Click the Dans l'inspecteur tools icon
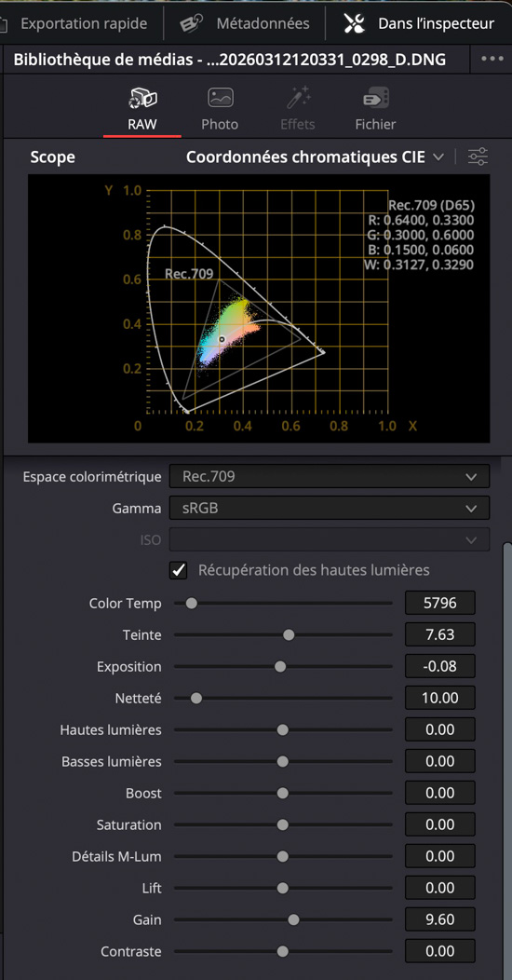The height and width of the screenshot is (980, 512). (x=354, y=23)
